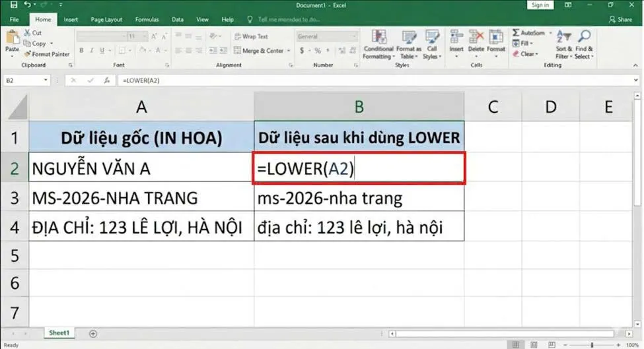Toggle italic formatting

coord(91,50)
